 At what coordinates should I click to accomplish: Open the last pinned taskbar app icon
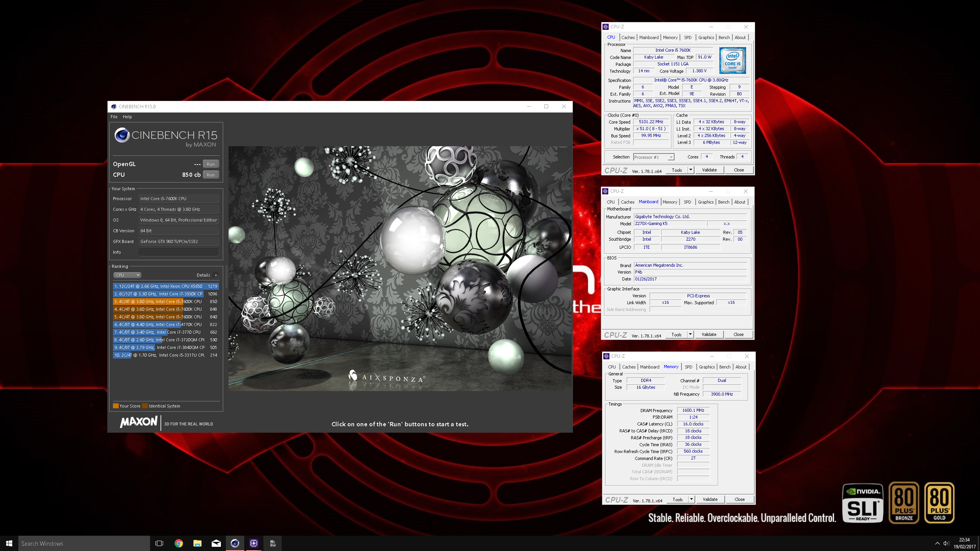point(273,543)
